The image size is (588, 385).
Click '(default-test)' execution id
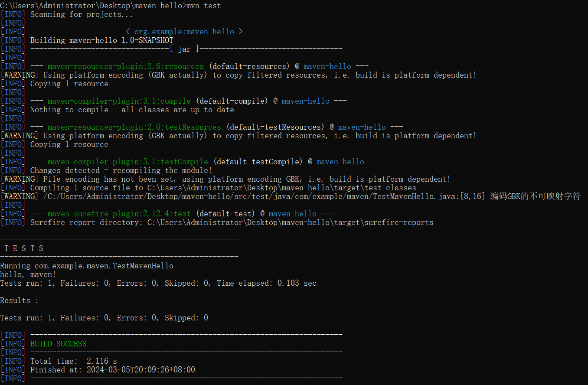click(x=225, y=214)
